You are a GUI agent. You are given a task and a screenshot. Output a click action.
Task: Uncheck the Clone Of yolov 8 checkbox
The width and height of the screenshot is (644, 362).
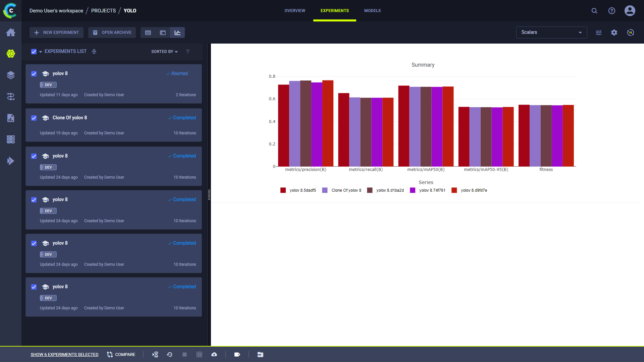click(x=34, y=118)
